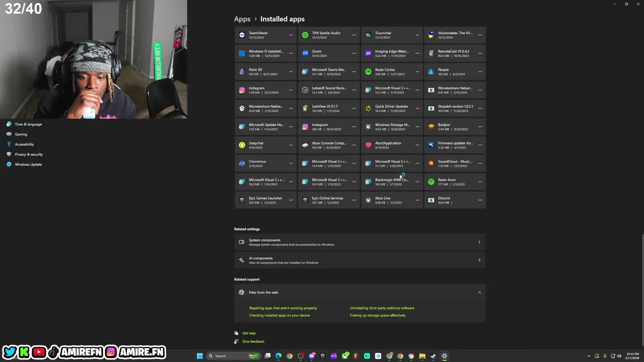
Task: Open Steam from the taskbar
Action: (x=433, y=356)
